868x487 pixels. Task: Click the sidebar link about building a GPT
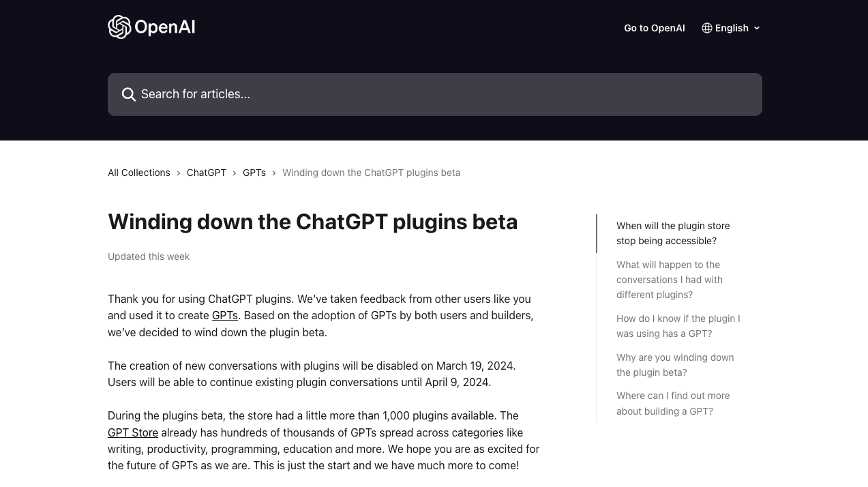[673, 403]
